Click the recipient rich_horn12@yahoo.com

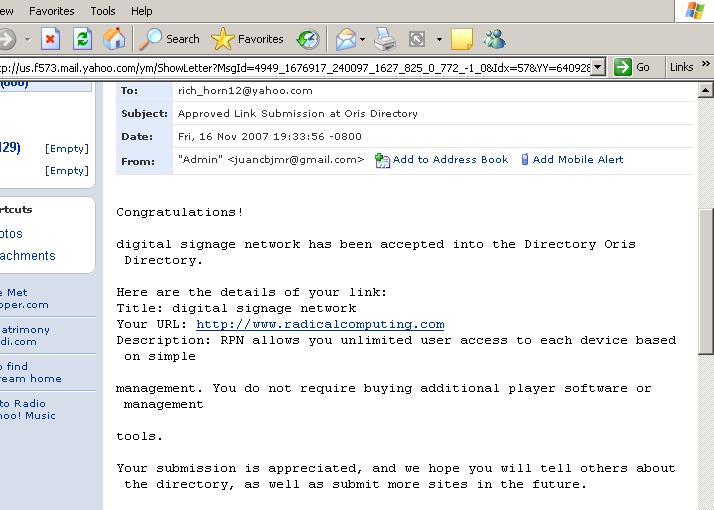tap(245, 91)
